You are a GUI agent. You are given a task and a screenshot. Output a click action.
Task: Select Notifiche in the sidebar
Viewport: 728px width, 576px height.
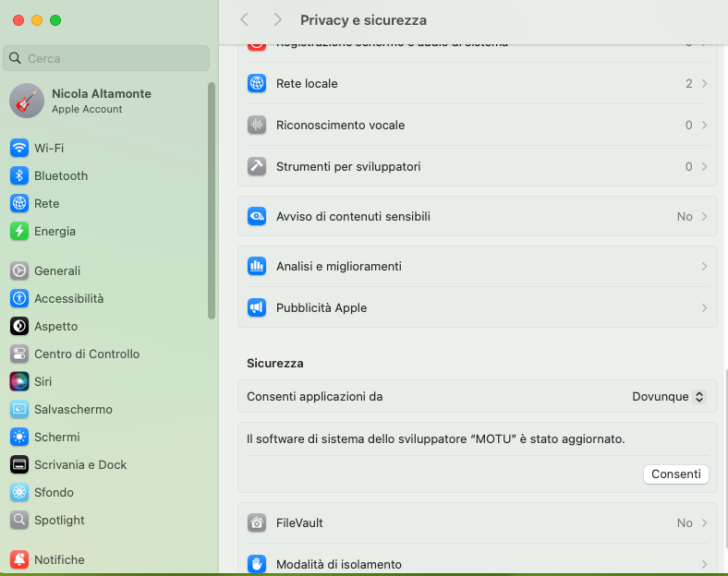pyautogui.click(x=59, y=559)
